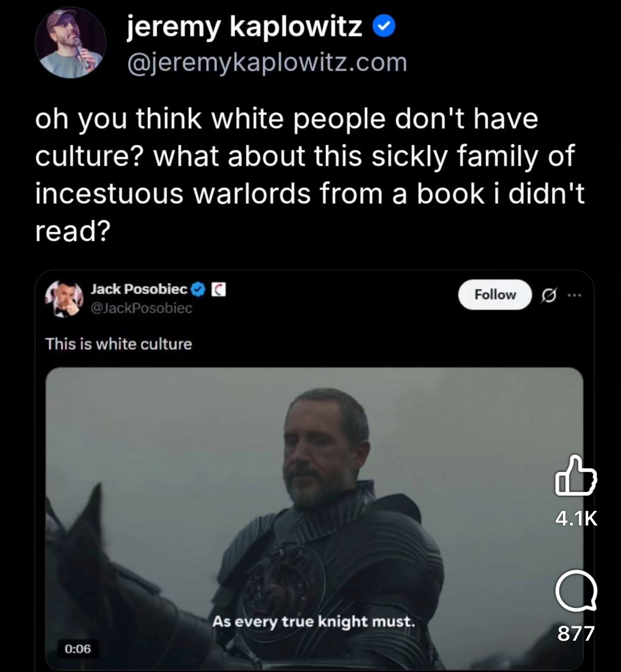Click Jack Posobiec's blue verified checkmark

[x=198, y=289]
